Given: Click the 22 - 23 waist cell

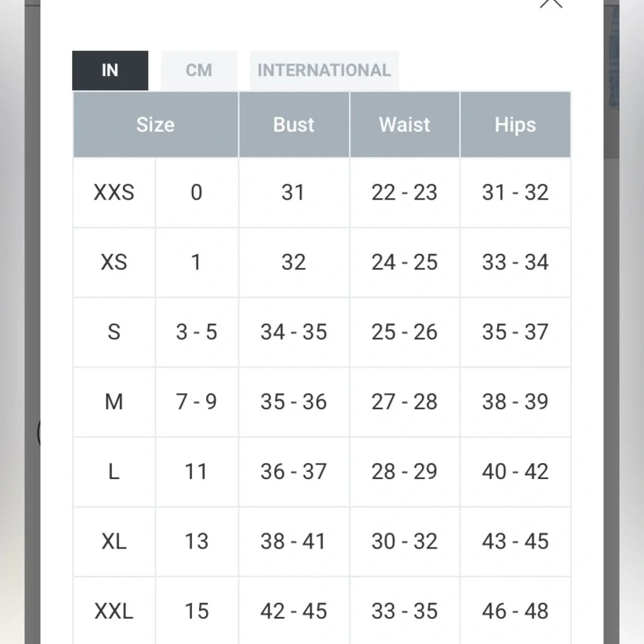Looking at the screenshot, I should [404, 193].
